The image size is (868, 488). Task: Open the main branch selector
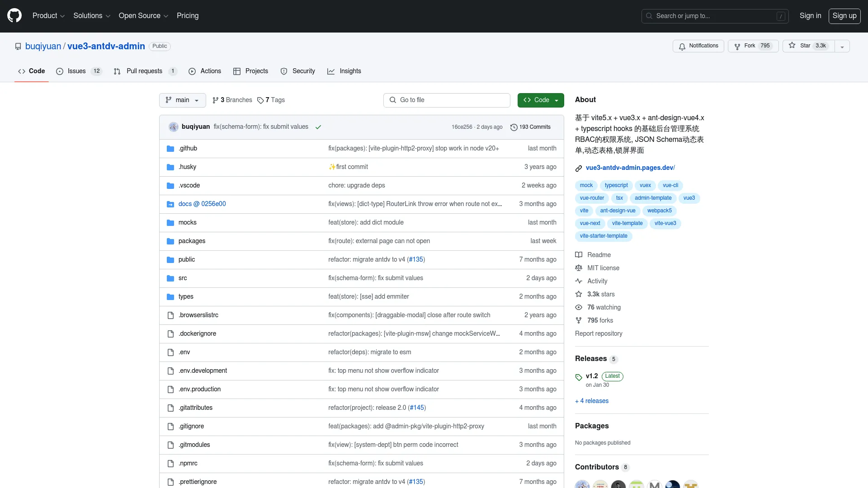183,100
